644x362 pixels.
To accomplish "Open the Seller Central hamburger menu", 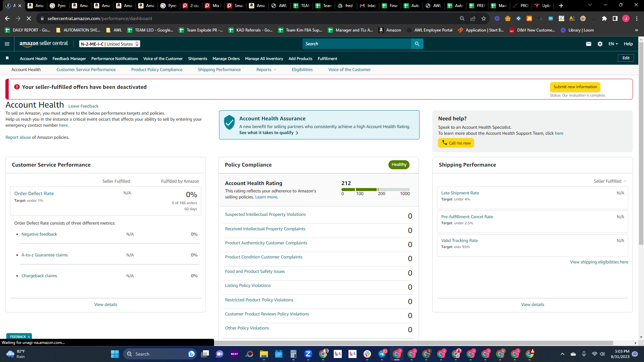I will pyautogui.click(x=7, y=44).
